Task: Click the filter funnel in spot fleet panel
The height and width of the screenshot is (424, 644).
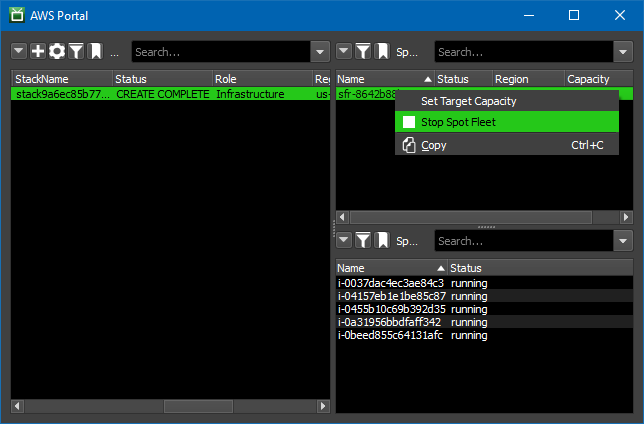Action: coord(363,51)
